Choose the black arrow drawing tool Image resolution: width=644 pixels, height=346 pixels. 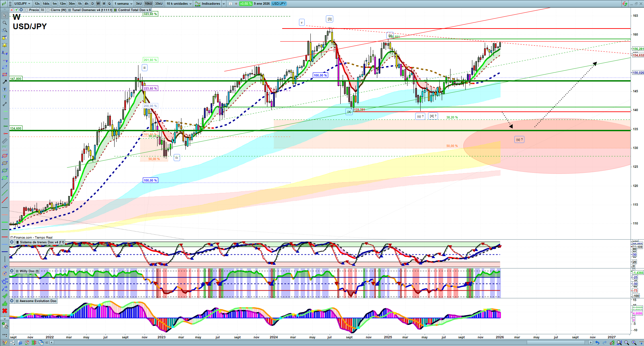5,82
